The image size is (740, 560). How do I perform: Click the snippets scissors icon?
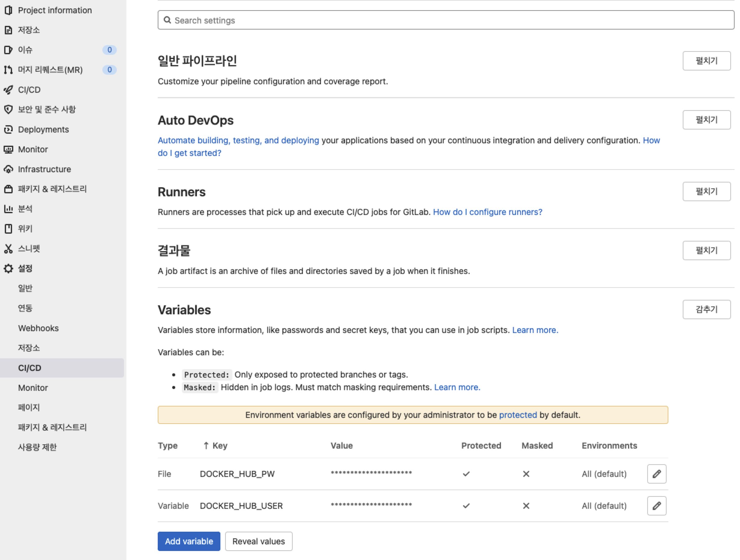coord(8,249)
